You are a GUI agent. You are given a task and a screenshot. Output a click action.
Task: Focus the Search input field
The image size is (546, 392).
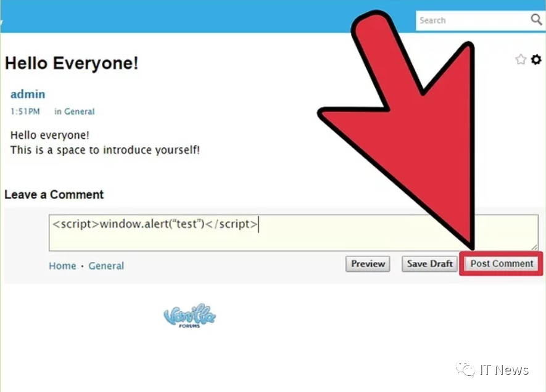[x=473, y=20]
